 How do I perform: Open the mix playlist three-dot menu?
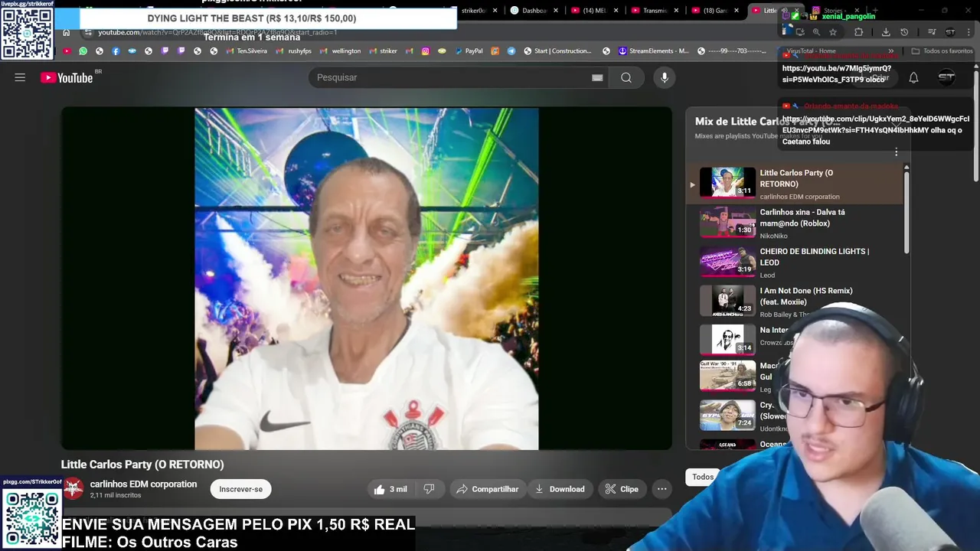coord(896,152)
